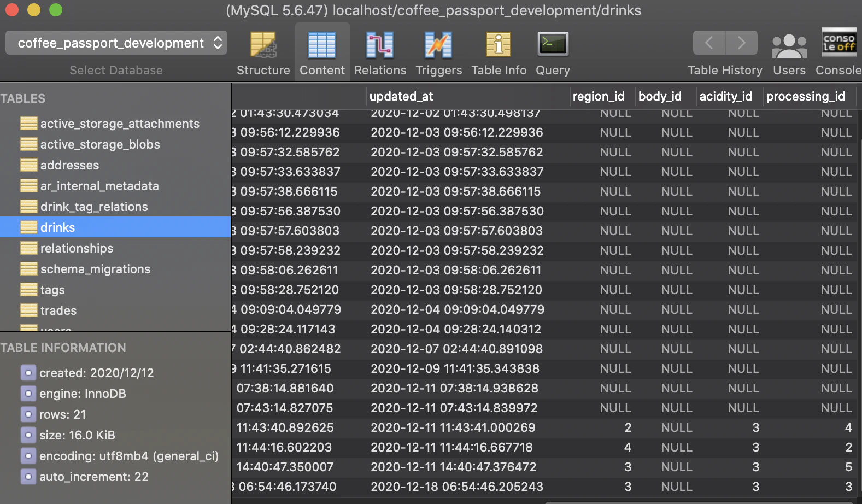862x504 pixels.
Task: Click the icon beside created: 2020/12/12
Action: pyautogui.click(x=28, y=373)
